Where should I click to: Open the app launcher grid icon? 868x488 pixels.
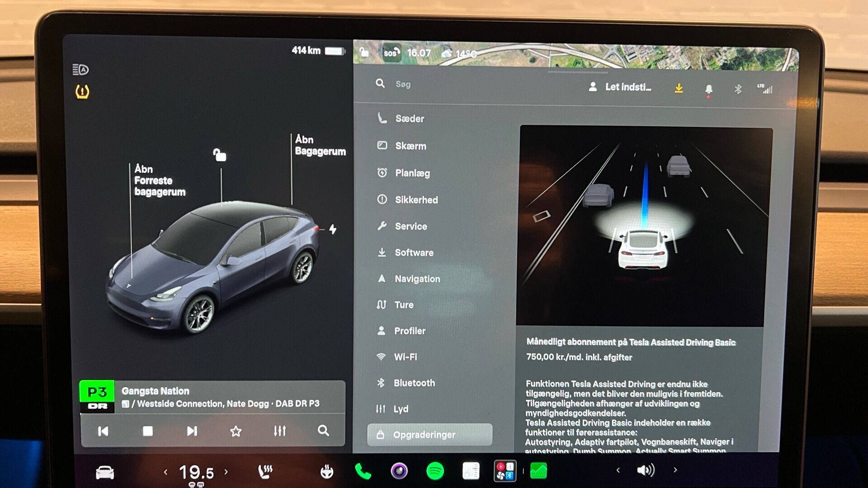tap(505, 471)
